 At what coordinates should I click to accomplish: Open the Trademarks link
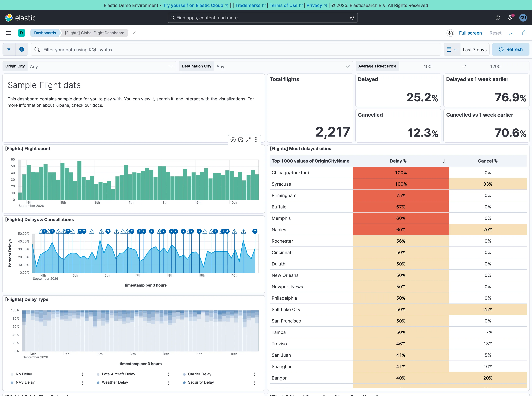tap(250, 5)
